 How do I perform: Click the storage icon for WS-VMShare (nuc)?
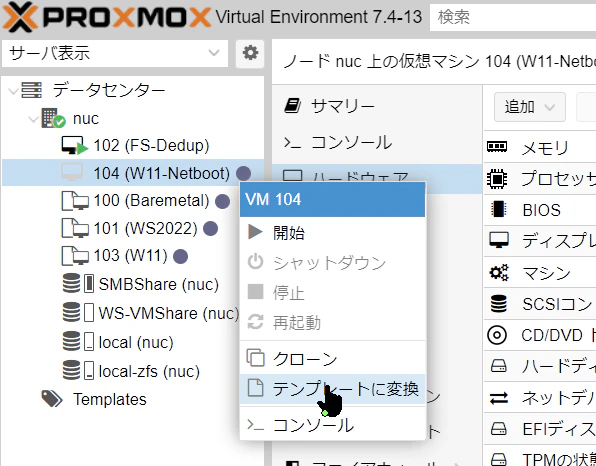(78, 312)
